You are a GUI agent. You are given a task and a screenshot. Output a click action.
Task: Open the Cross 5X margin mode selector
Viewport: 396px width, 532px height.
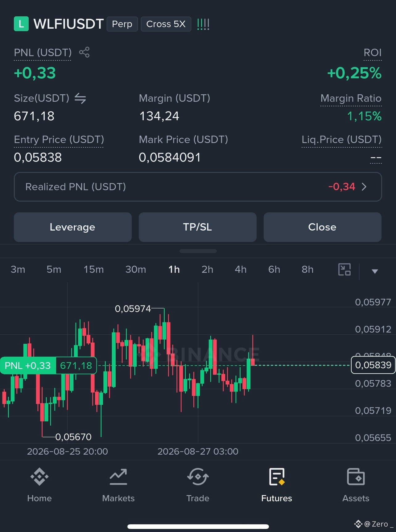click(166, 24)
